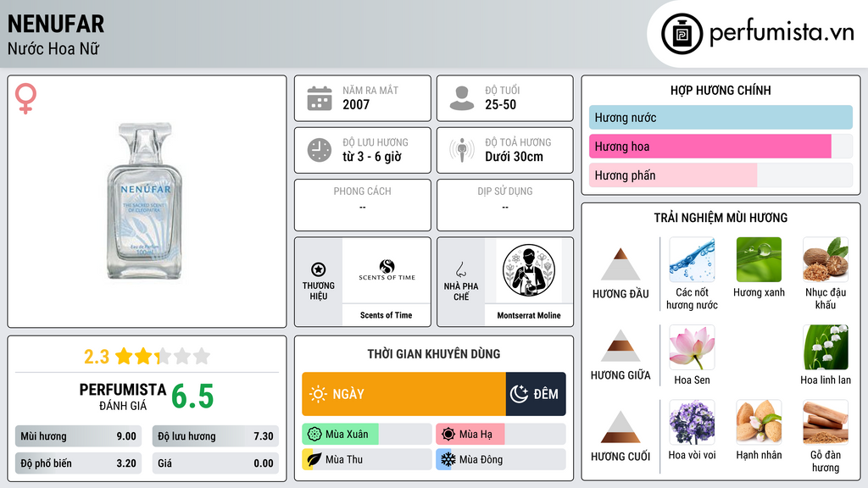Click the dark Đêm time bar
This screenshot has height=488, width=868.
pyautogui.click(x=536, y=394)
